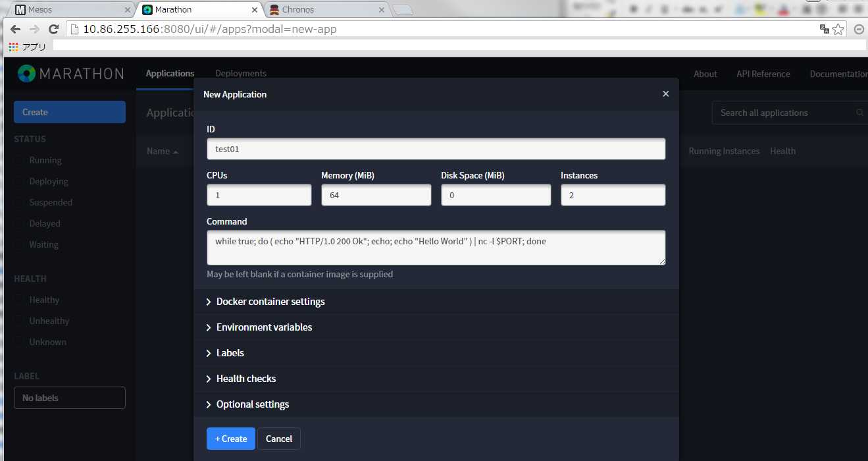This screenshot has height=461, width=868.
Task: Toggle the Delayed status filter checkbox
Action: (x=19, y=224)
